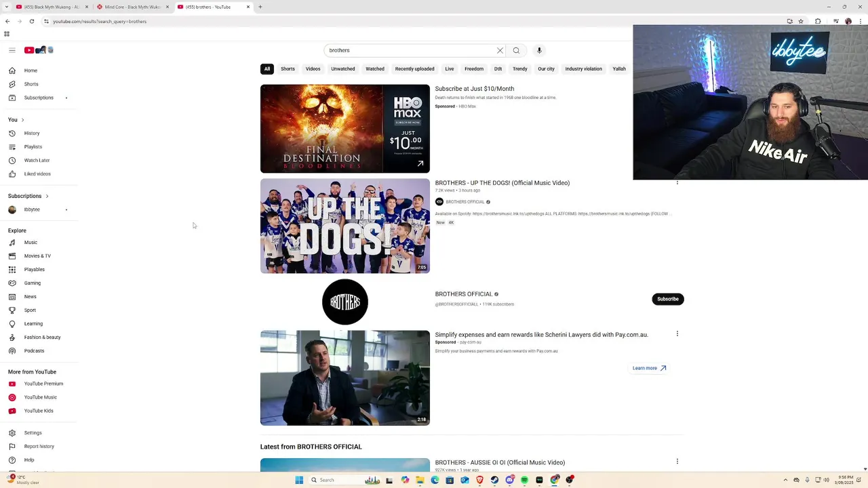Image resolution: width=868 pixels, height=488 pixels.
Task: Select the Live filter chip
Action: [450, 69]
